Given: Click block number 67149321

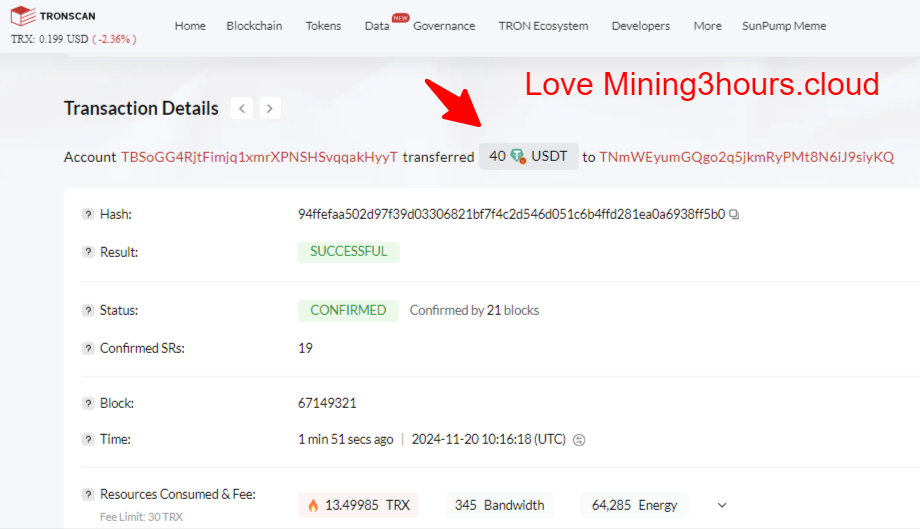Looking at the screenshot, I should click(x=327, y=403).
